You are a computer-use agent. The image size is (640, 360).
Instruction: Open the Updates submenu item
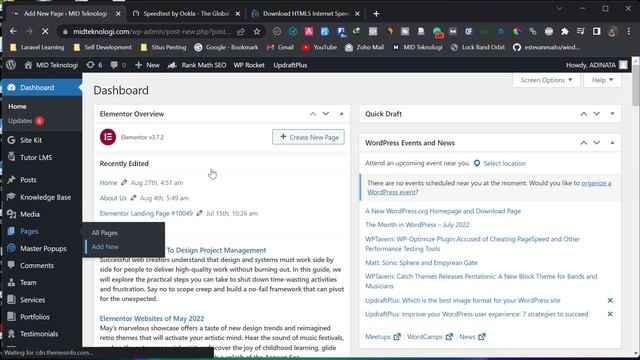coord(26,121)
